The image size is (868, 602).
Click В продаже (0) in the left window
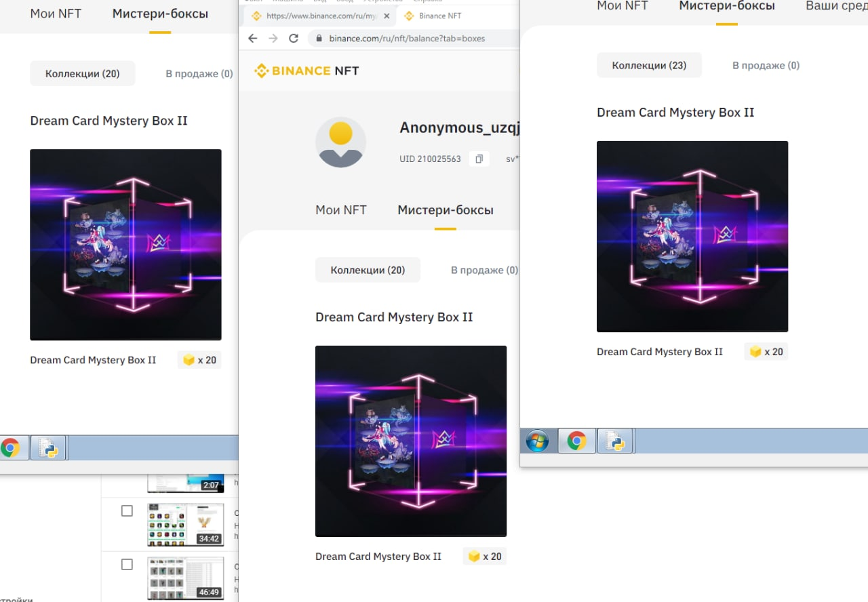click(x=199, y=74)
